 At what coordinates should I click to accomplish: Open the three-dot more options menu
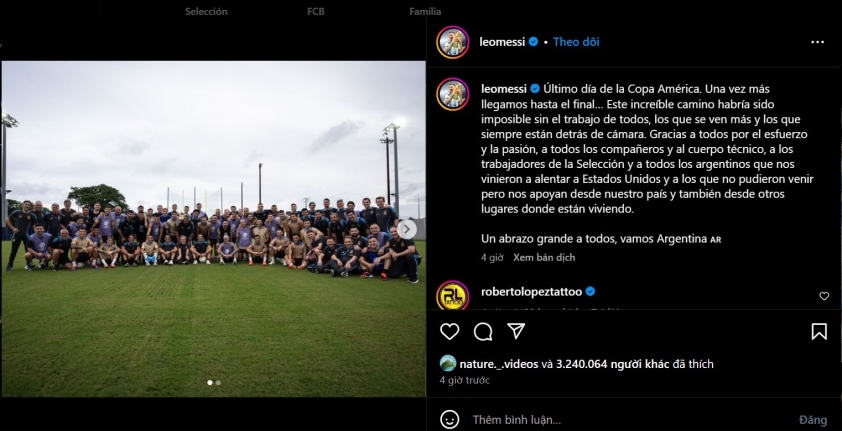pos(817,42)
